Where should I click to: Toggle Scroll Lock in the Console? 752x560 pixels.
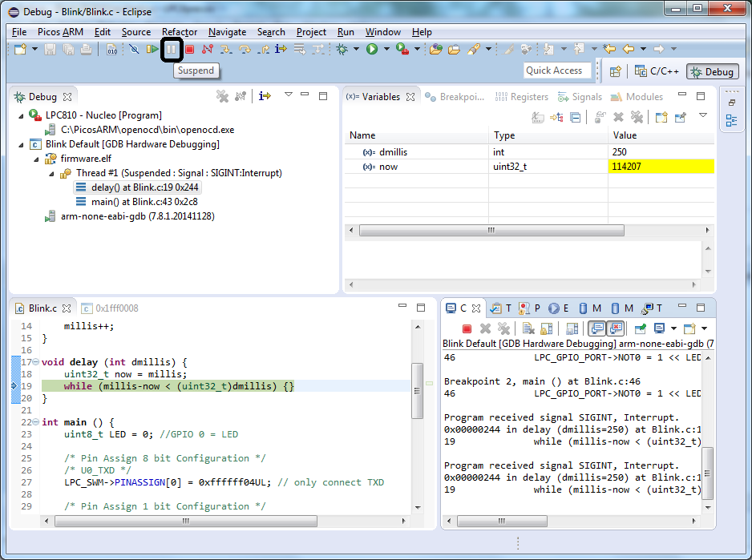click(546, 329)
